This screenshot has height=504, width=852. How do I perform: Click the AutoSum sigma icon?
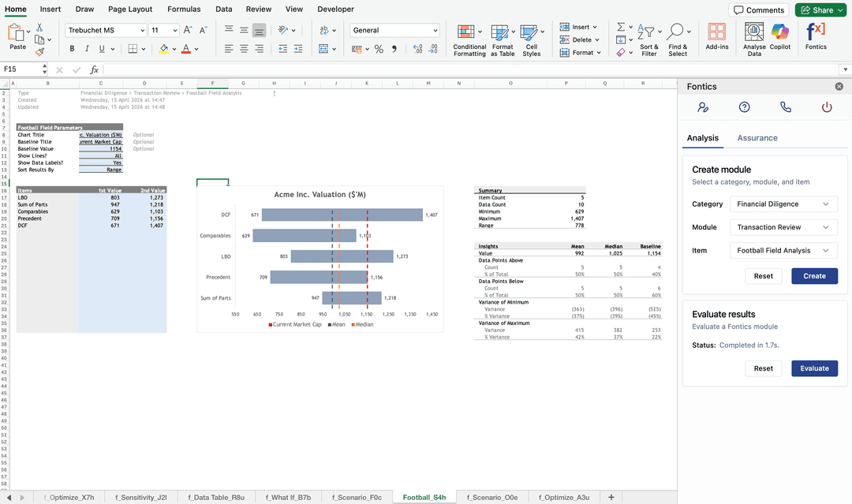click(621, 27)
